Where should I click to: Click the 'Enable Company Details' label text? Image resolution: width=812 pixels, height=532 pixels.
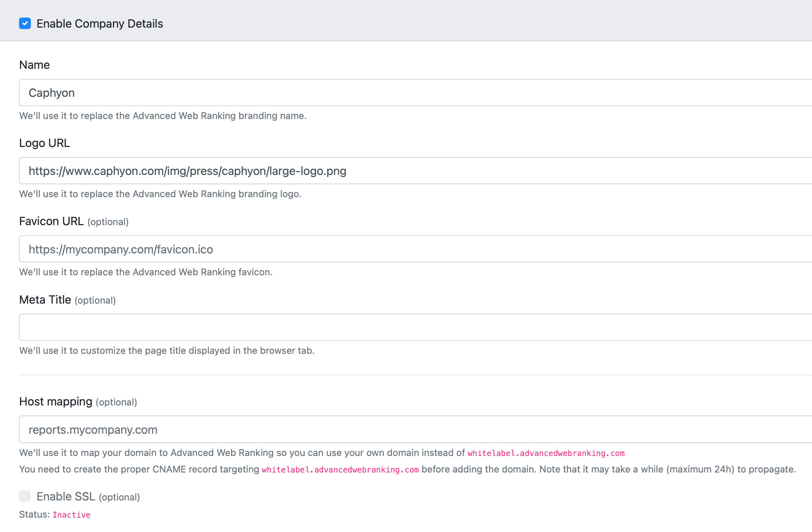point(100,24)
